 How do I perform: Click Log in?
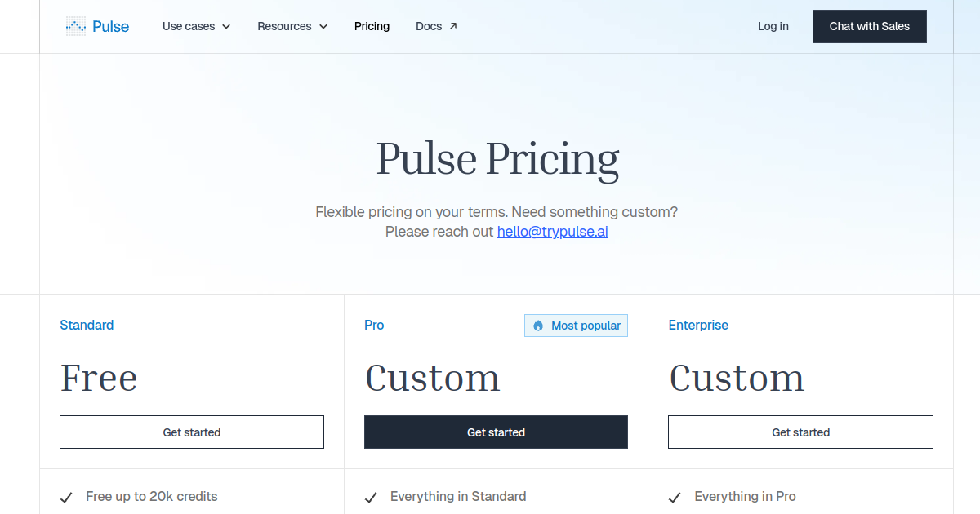coord(773,26)
